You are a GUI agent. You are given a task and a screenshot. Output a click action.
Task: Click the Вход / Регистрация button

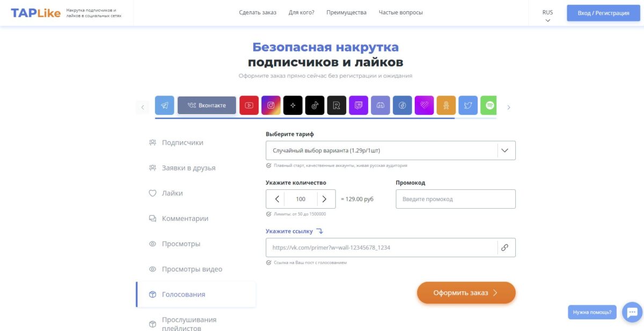point(603,13)
